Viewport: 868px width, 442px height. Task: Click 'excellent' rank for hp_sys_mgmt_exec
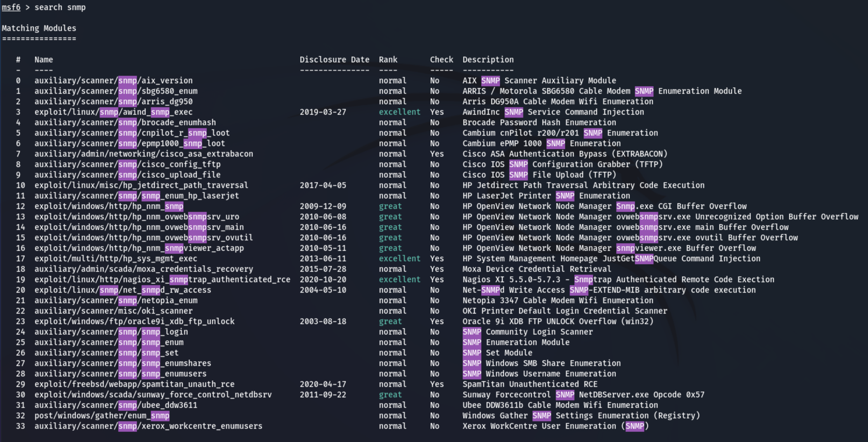pos(399,259)
